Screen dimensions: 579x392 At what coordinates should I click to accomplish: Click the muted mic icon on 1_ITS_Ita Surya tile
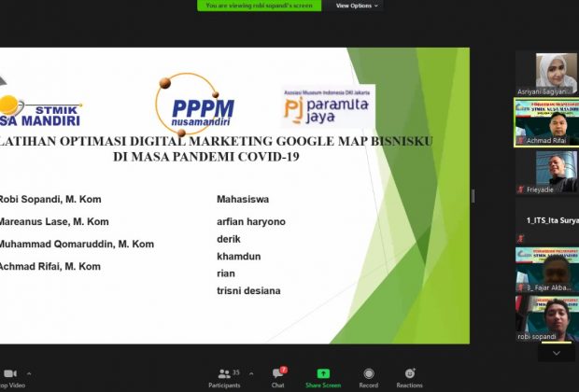521,238
